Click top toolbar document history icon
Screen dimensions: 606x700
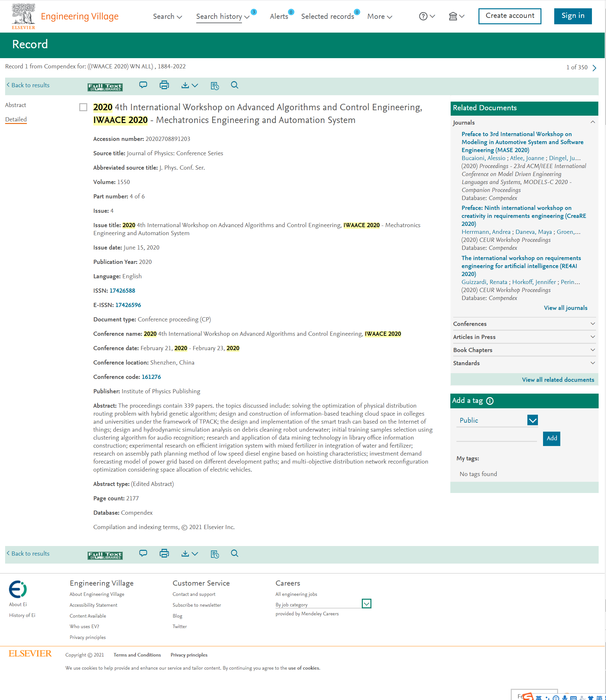215,86
